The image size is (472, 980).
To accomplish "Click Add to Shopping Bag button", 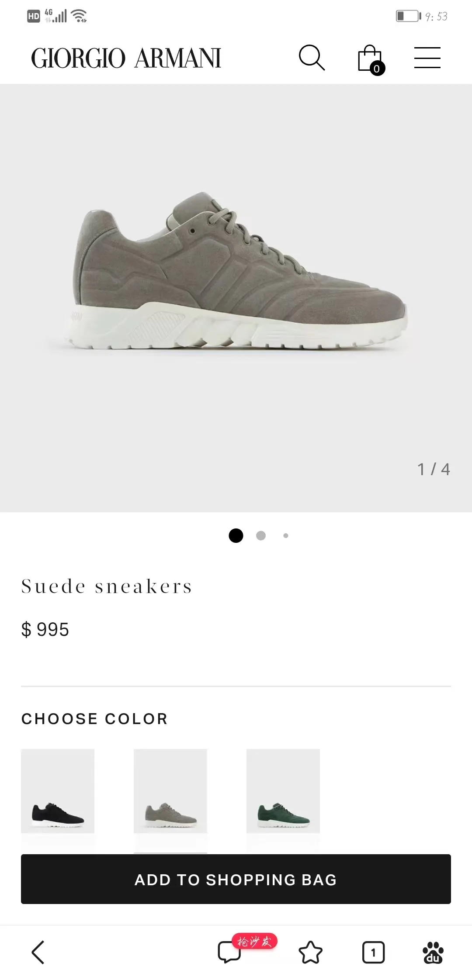I will click(x=236, y=879).
